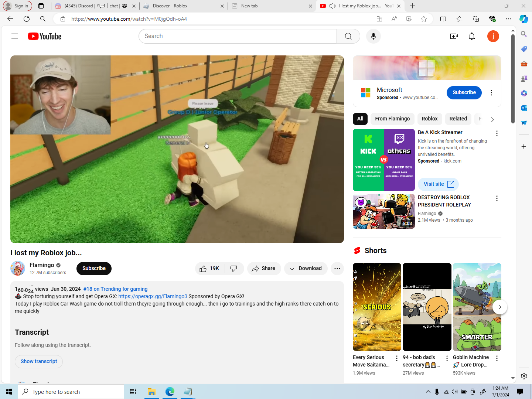Select the From Flamingo filter chip

[392, 119]
